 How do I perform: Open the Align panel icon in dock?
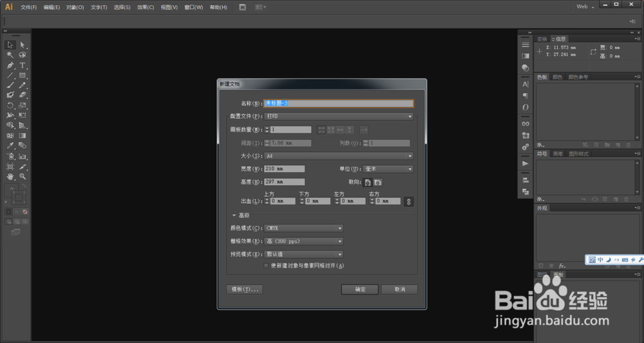(526, 180)
